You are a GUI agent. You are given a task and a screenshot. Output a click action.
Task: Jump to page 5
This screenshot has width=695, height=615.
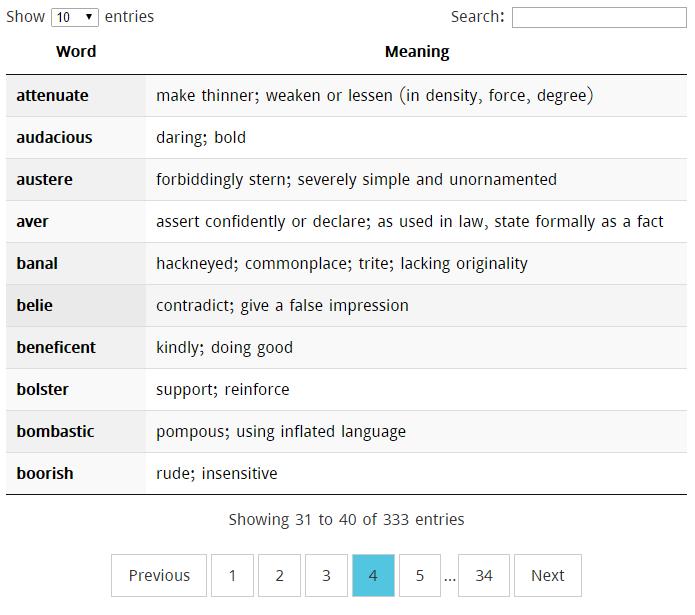(420, 575)
